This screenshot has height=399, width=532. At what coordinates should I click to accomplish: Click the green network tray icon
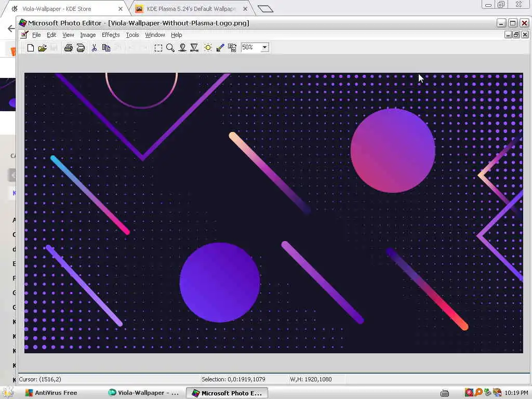(487, 393)
